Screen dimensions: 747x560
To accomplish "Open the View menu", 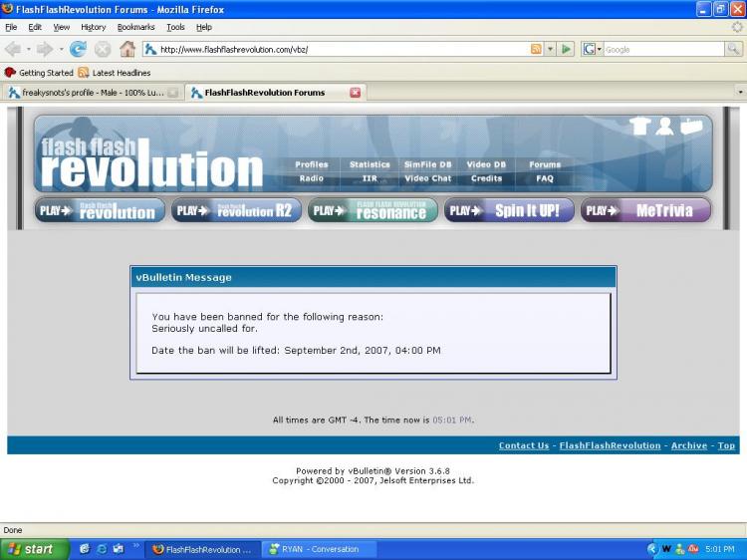I will tap(61, 27).
